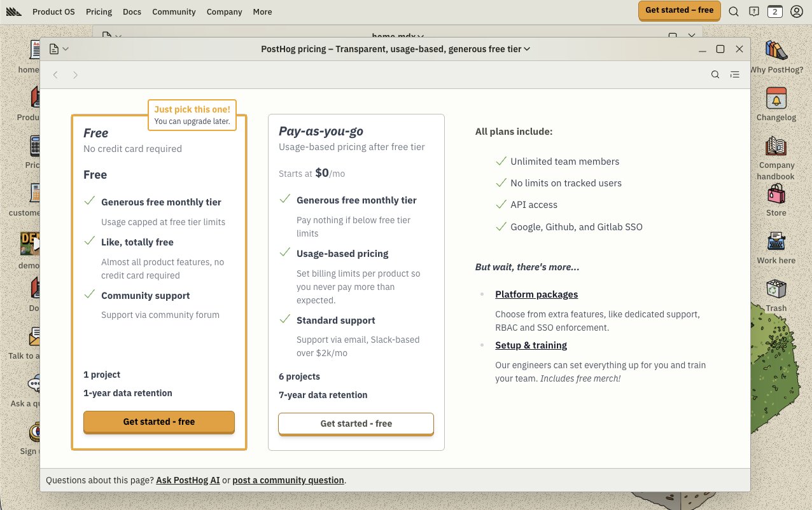Expand the home.mdx window title dropdown
The image size is (812, 510).
point(421,37)
